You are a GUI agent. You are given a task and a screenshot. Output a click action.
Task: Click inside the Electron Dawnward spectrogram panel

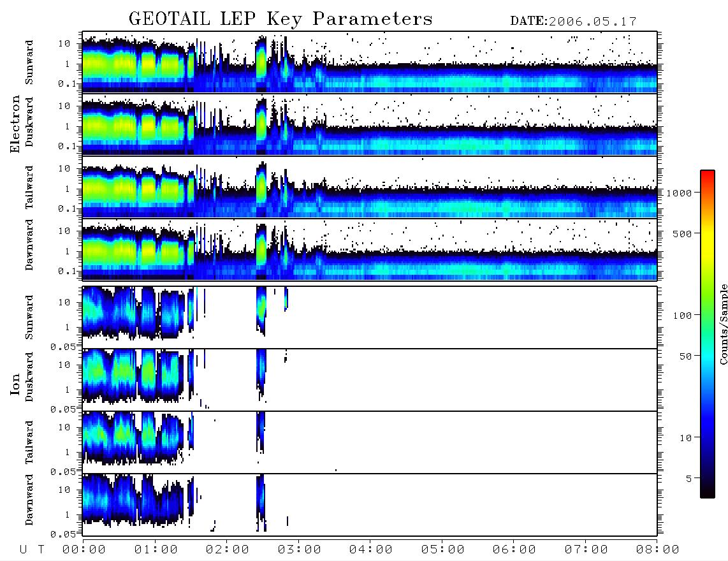370,249
